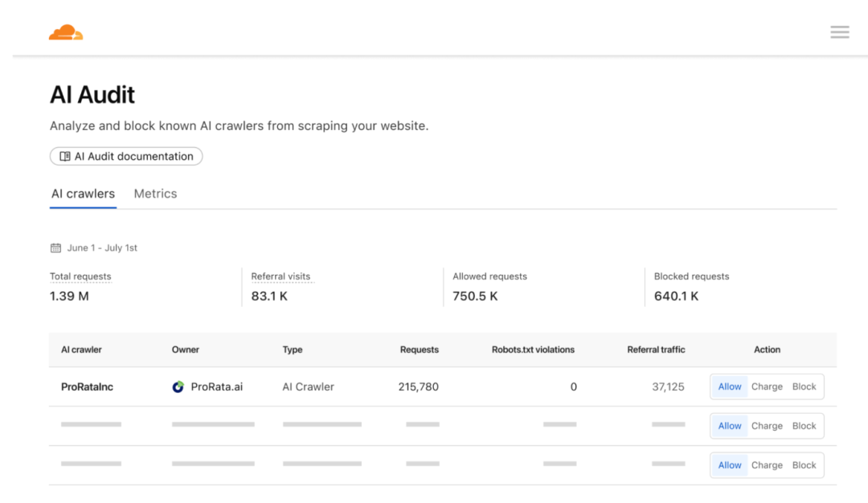Click the 37,125 referral traffic cell
This screenshot has width=868, height=503.
(x=668, y=386)
